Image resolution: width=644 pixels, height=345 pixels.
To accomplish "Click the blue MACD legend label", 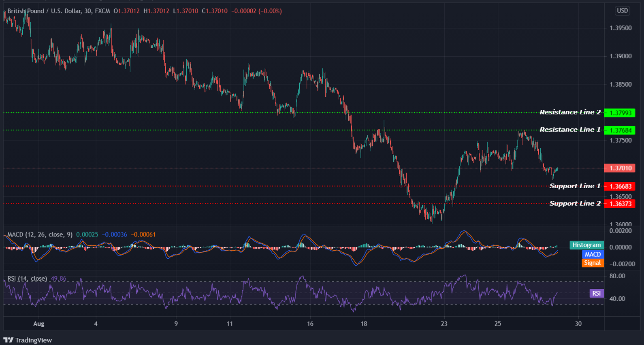I will (x=593, y=254).
